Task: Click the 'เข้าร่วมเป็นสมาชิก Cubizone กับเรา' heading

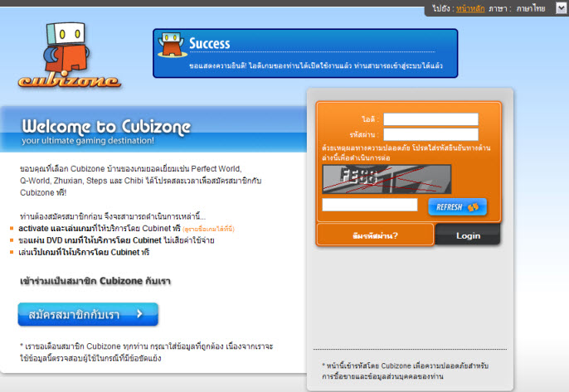Action: pos(95,281)
